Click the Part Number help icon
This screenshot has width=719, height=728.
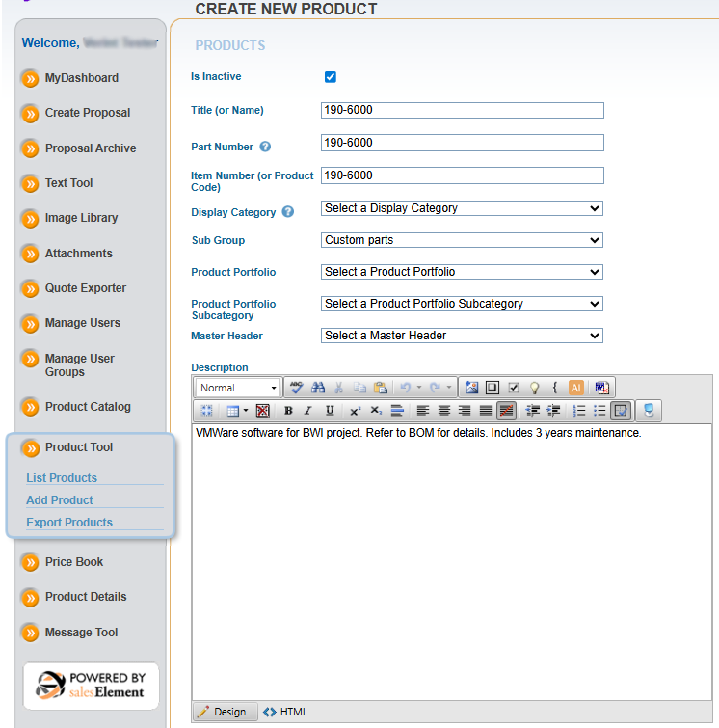[x=265, y=148]
